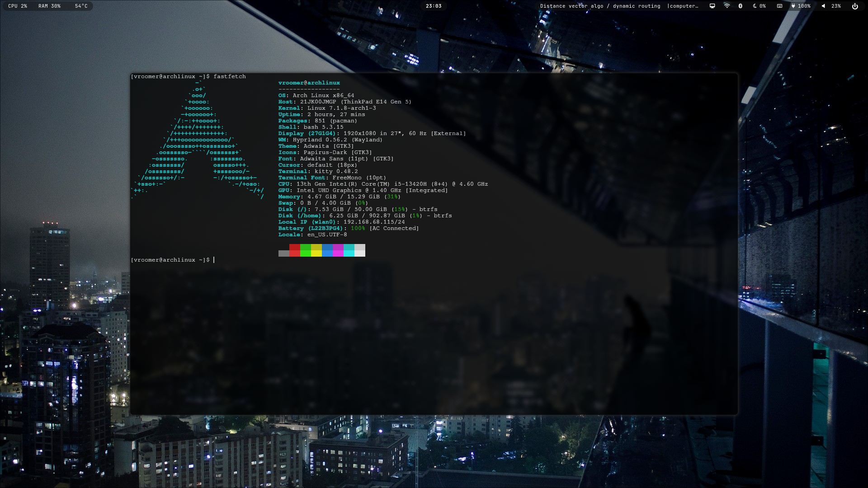The width and height of the screenshot is (868, 488).
Task: Click the 'Swap: 0 B / 4.00 GiB' line
Action: (x=323, y=203)
